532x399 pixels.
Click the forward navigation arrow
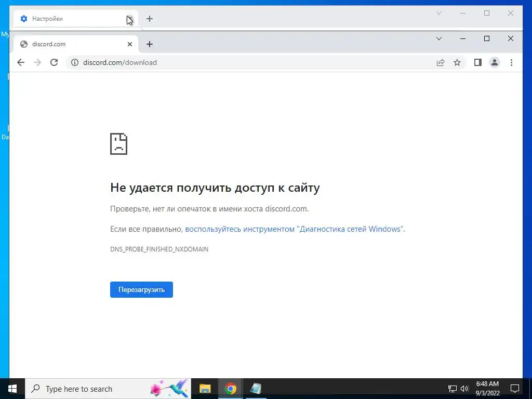click(37, 62)
